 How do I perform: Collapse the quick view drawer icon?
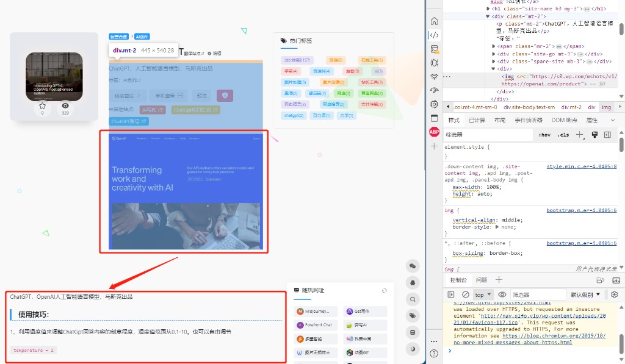616,280
